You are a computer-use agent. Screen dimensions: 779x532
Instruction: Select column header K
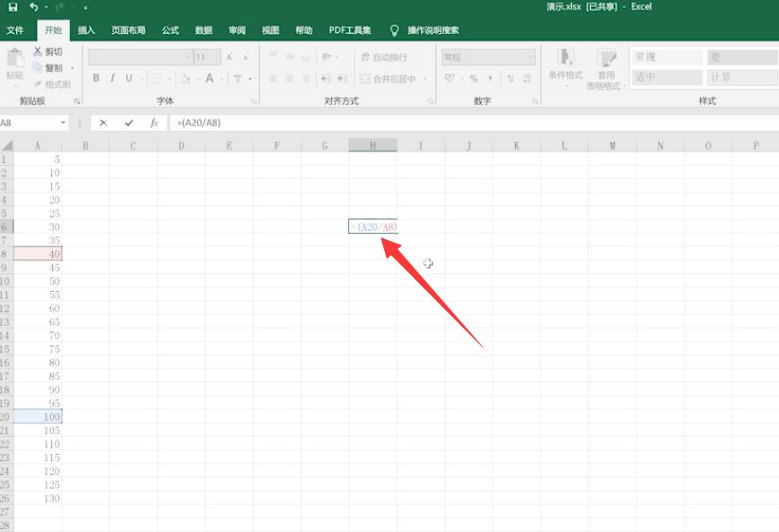(x=516, y=146)
